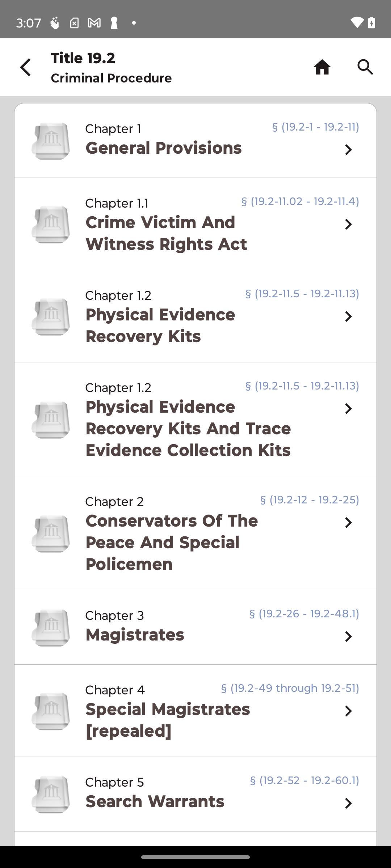The width and height of the screenshot is (391, 868).
Task: Expand Chapter 5 Search Warrants chevron
Action: 348,803
